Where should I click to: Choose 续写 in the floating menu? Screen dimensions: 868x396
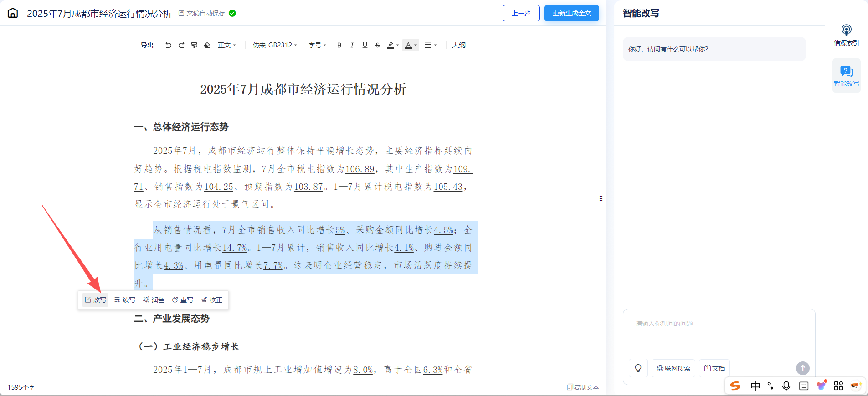125,300
